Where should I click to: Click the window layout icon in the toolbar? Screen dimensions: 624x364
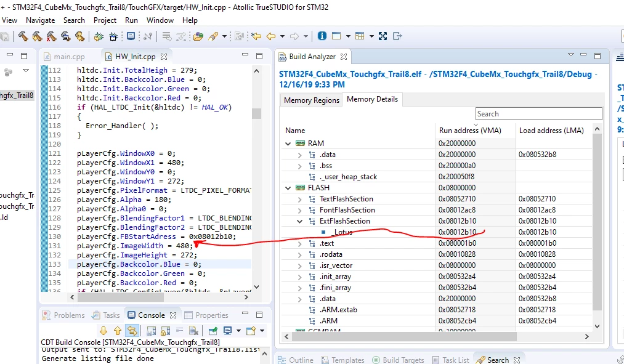[336, 36]
